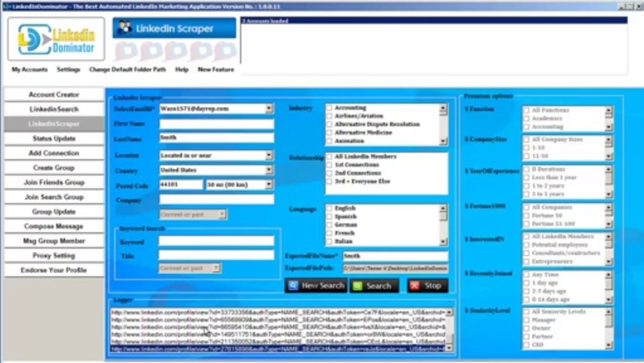
Task: Check the English language checkbox
Action: tap(329, 208)
